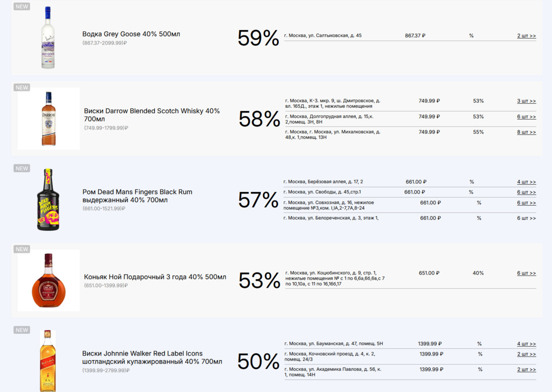Click the Darrow whisky bottle image
Viewport: 552px width, 392px height.
pos(49,119)
